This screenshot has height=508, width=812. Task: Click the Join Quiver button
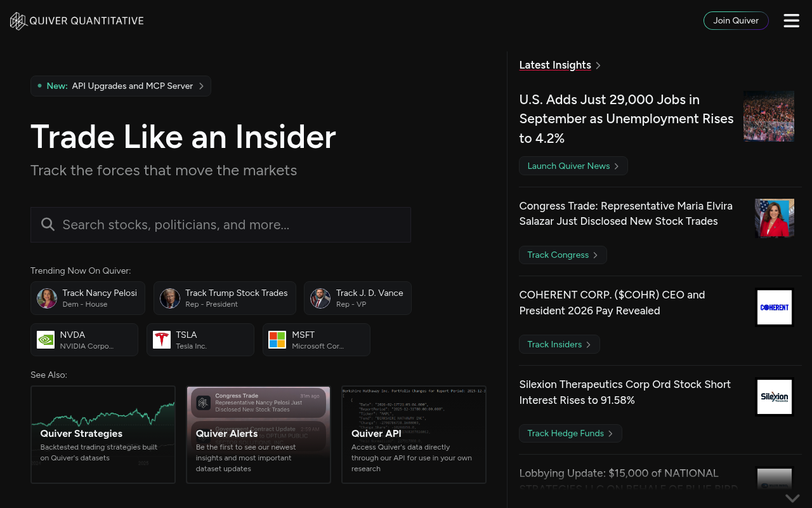coord(736,20)
